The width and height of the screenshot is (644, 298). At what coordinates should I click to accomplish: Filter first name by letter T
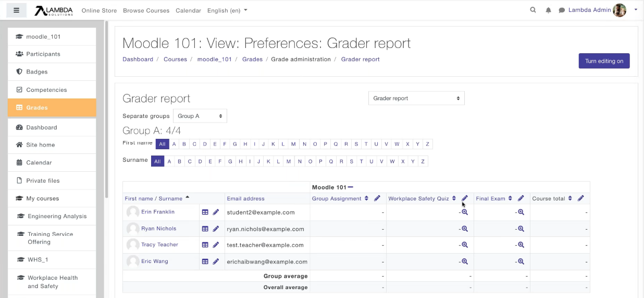(366, 144)
